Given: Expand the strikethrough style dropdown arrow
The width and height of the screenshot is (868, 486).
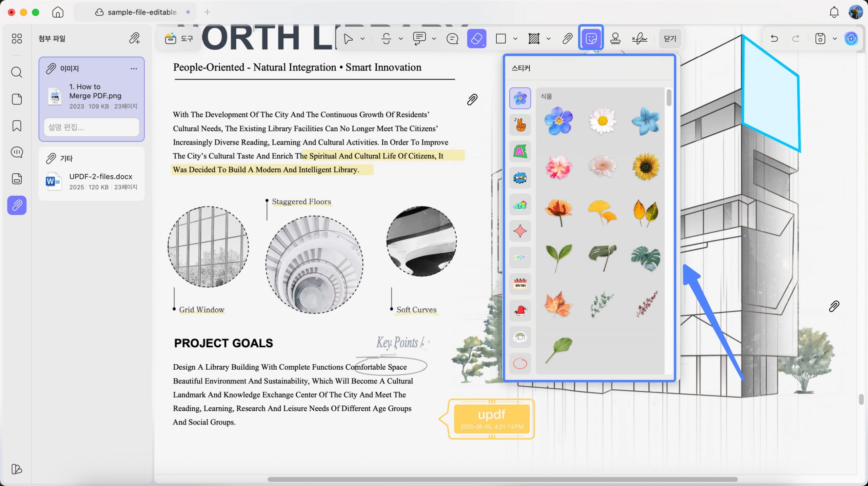Looking at the screenshot, I should (x=401, y=39).
